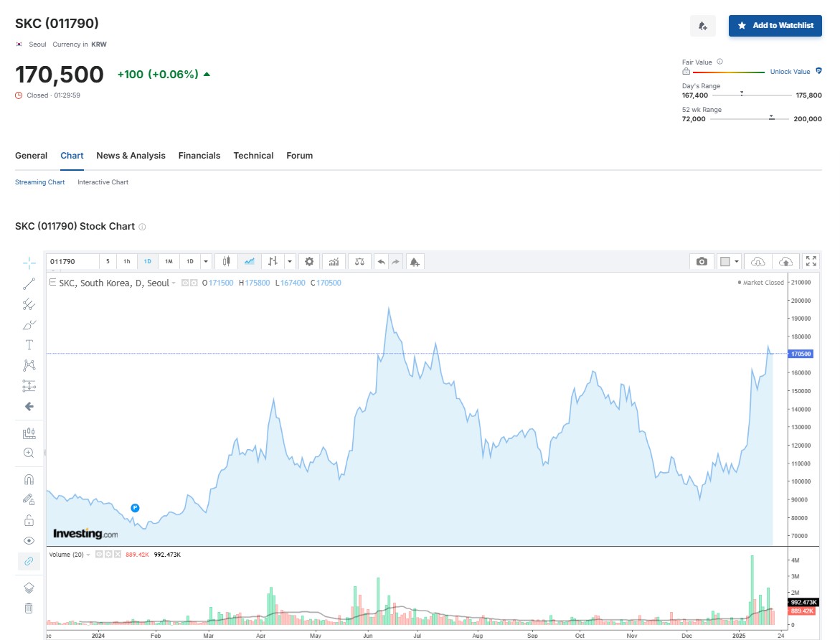Image resolution: width=840 pixels, height=640 pixels.
Task: Select the 1h interval
Action: [x=127, y=262]
